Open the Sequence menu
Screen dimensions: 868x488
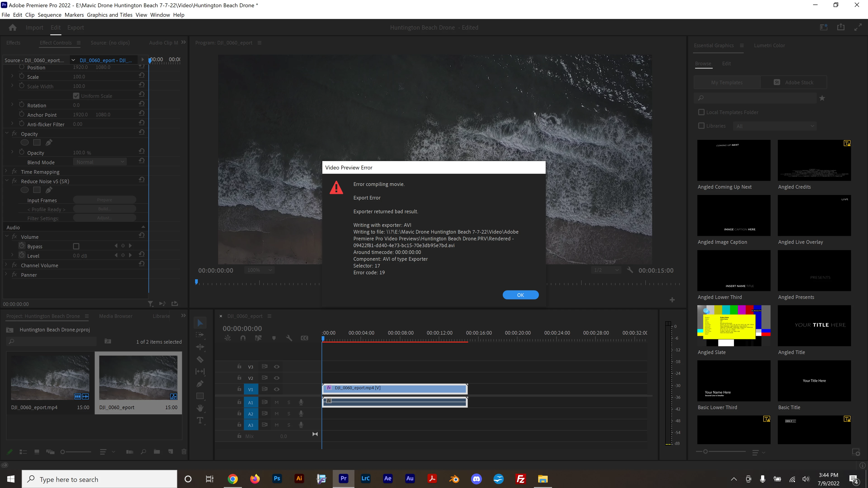(49, 15)
